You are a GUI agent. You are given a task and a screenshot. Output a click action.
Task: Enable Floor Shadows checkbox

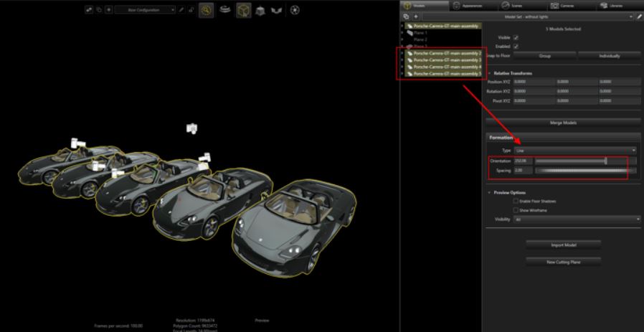click(x=516, y=201)
